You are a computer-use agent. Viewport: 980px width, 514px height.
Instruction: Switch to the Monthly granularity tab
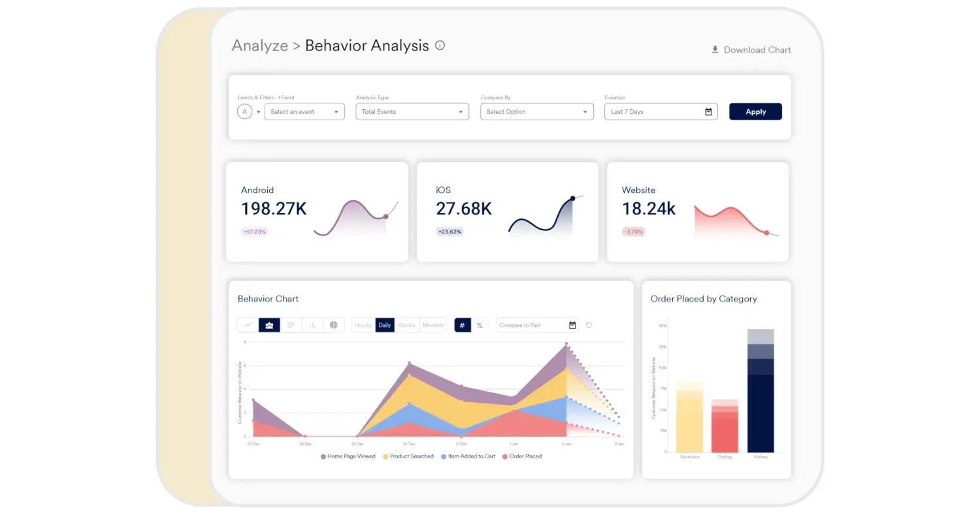433,325
